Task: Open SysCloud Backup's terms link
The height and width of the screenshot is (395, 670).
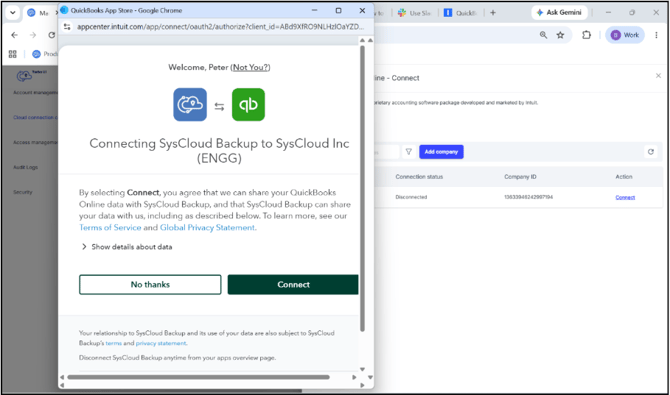Action: click(114, 343)
